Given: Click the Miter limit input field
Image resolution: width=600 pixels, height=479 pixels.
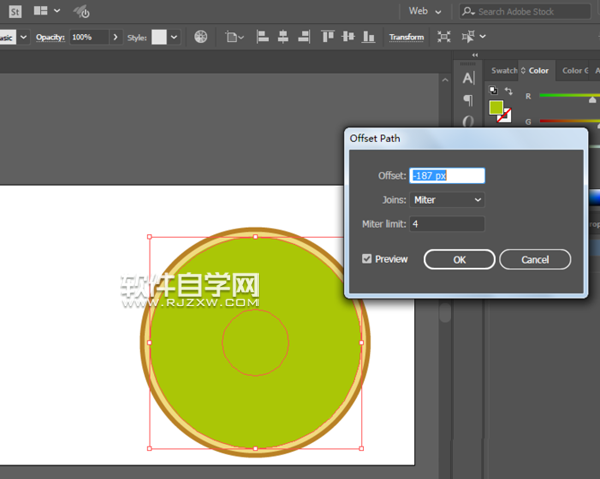Looking at the screenshot, I should pyautogui.click(x=447, y=224).
